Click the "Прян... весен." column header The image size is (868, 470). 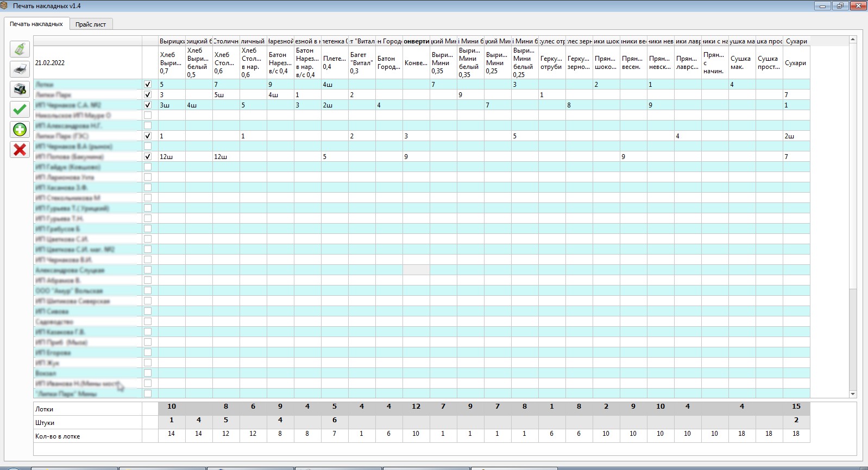coord(633,63)
